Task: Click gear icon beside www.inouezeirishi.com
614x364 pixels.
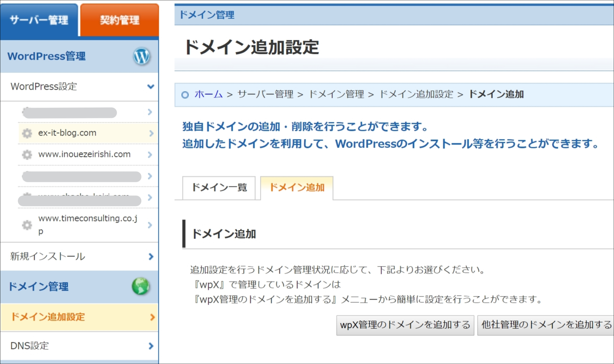Action: pyautogui.click(x=27, y=155)
